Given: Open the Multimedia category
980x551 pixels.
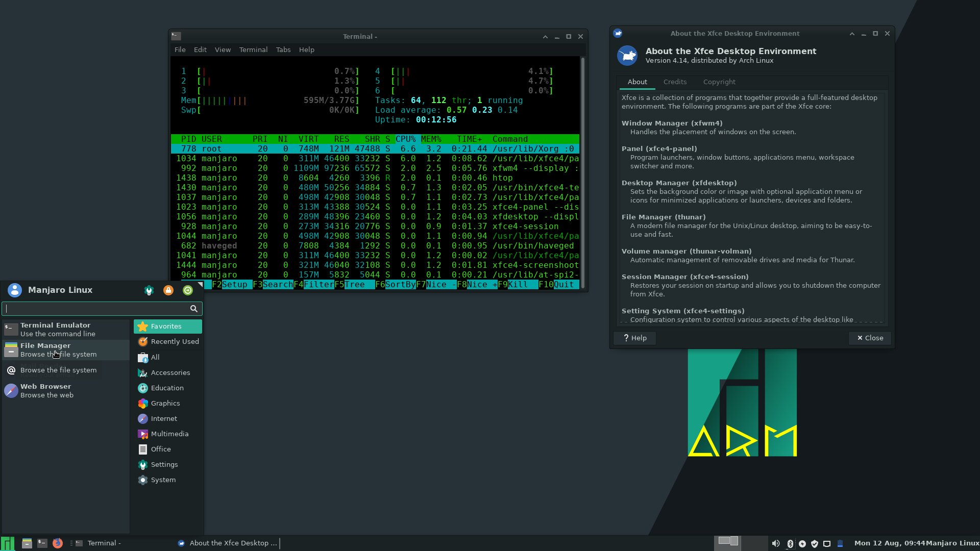Looking at the screenshot, I should (x=168, y=434).
